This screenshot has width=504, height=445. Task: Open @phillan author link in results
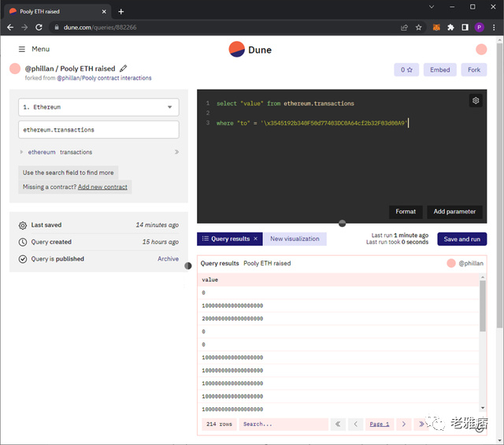click(x=471, y=263)
